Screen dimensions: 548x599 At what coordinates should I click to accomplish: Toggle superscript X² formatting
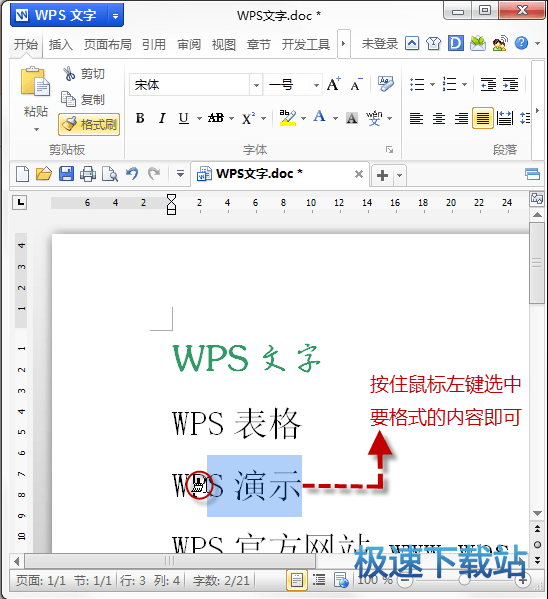[248, 118]
